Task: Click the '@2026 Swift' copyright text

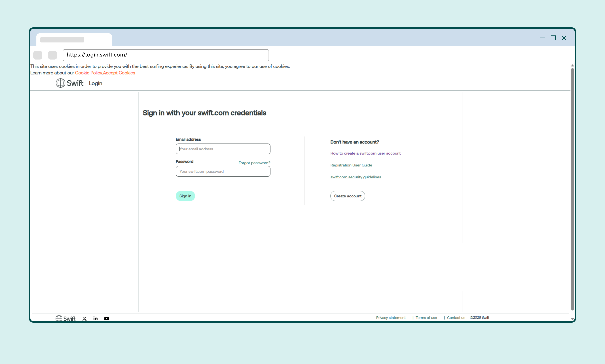Action: point(479,318)
